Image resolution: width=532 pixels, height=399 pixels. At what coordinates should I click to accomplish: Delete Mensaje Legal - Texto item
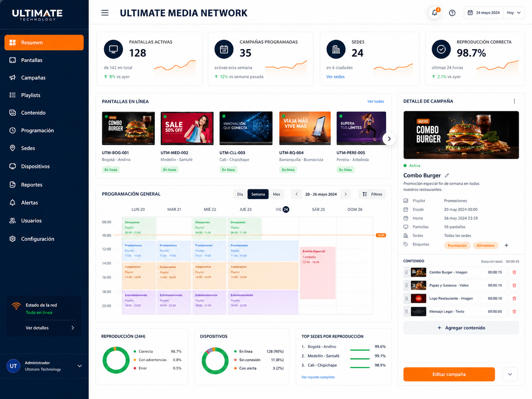tap(514, 312)
